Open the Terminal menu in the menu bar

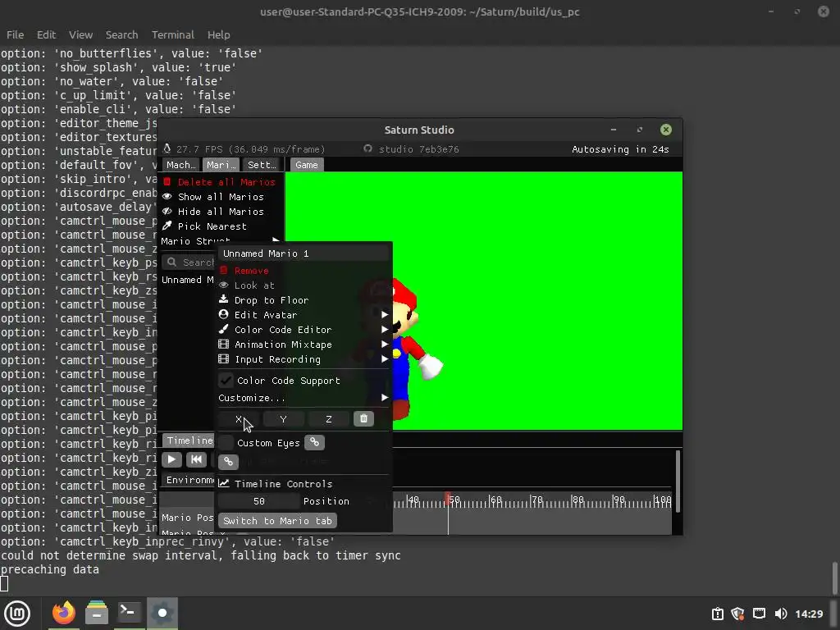coord(172,34)
